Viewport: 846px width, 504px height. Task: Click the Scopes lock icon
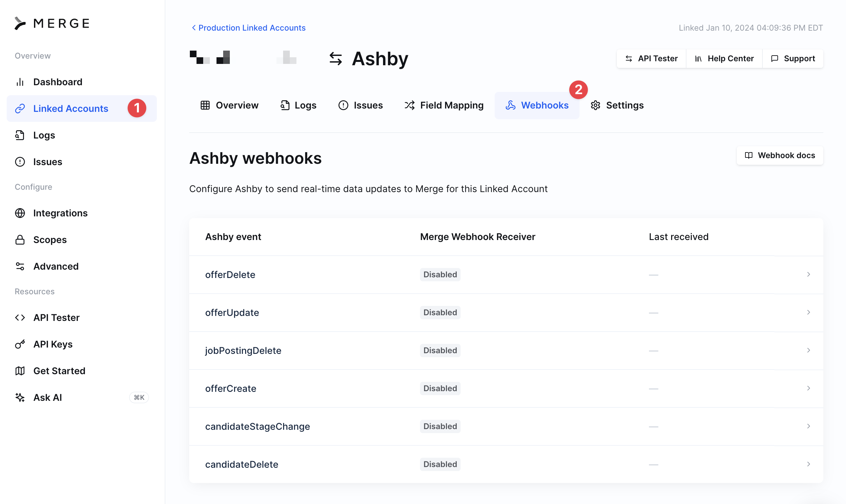pyautogui.click(x=20, y=240)
